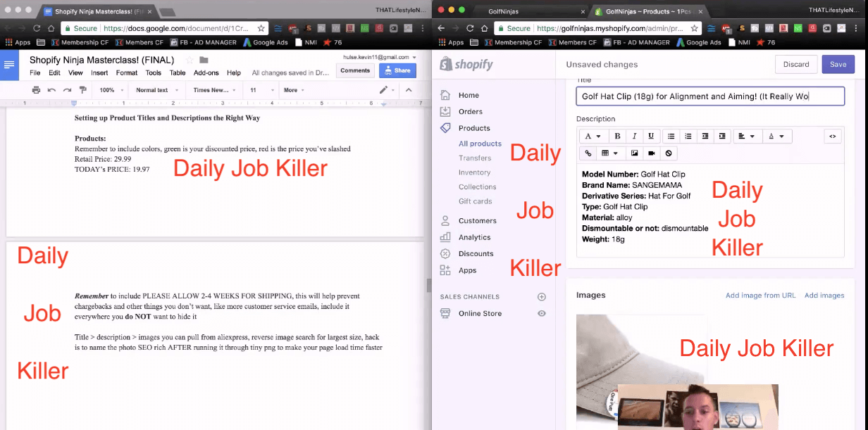
Task: Toggle italic in Shopify description editor
Action: [x=634, y=136]
